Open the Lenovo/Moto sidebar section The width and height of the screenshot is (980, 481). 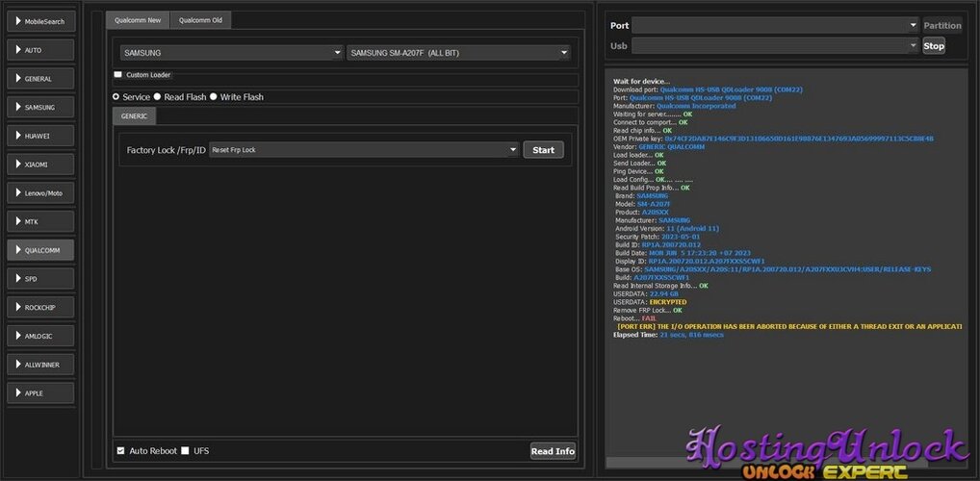[40, 193]
